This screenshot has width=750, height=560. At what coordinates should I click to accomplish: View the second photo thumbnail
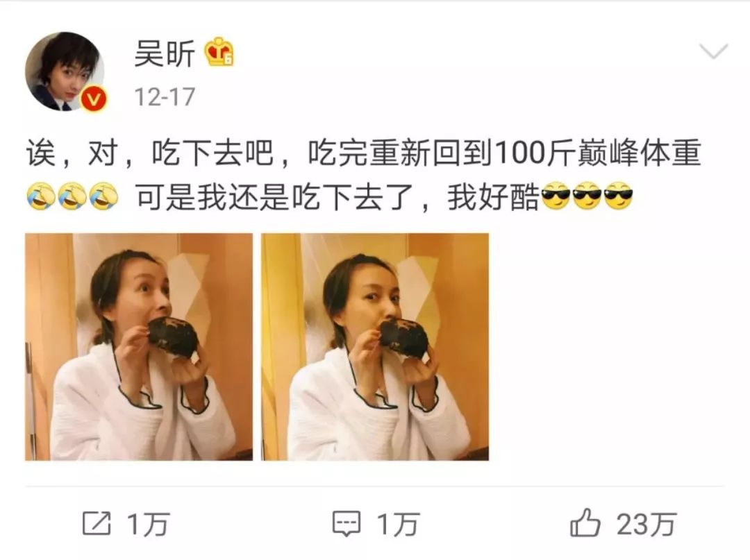pos(375,347)
